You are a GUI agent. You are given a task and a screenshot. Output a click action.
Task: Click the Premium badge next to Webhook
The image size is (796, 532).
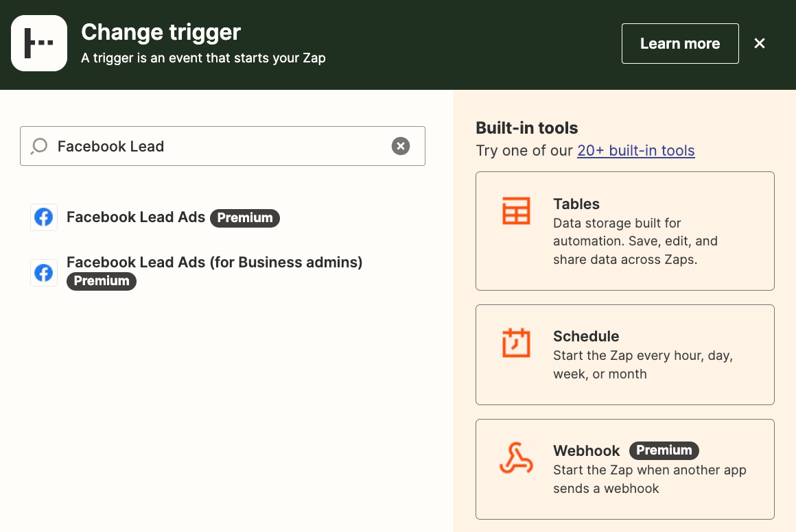coord(664,450)
